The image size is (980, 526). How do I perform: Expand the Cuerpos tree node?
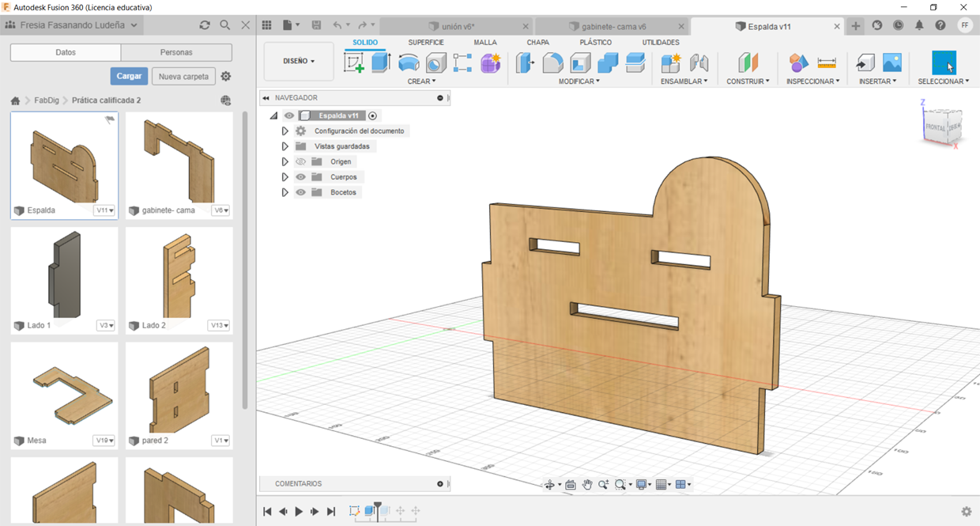(x=285, y=177)
